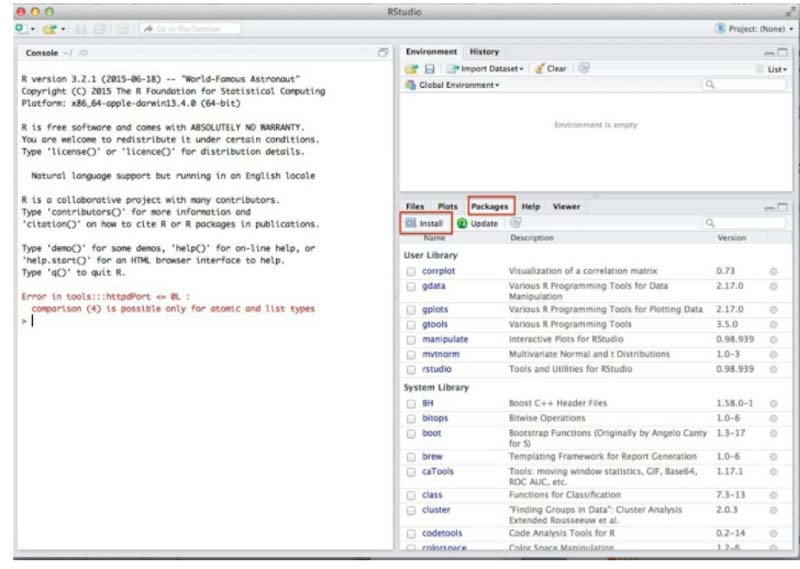Check the mvtnorm package checkbox

tap(411, 354)
